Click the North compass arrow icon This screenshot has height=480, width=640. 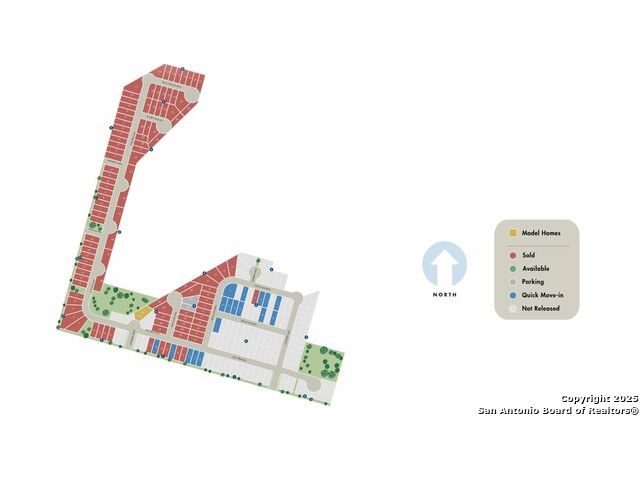[x=444, y=265]
